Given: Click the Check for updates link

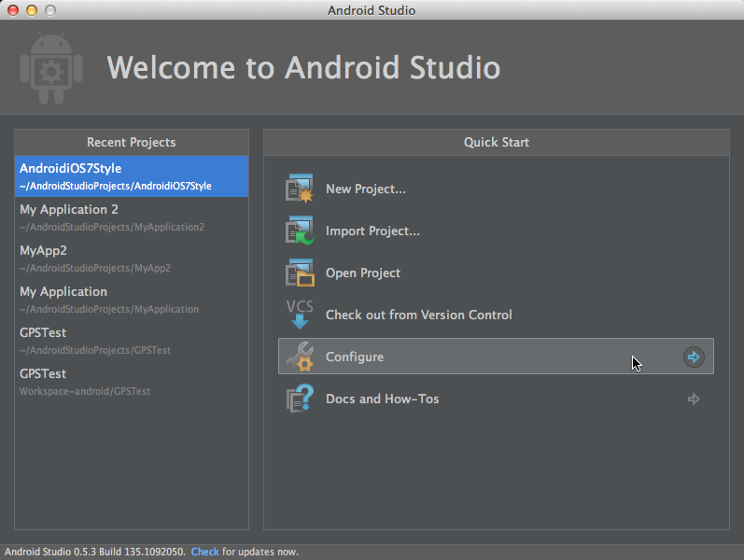Looking at the screenshot, I should pyautogui.click(x=204, y=552).
